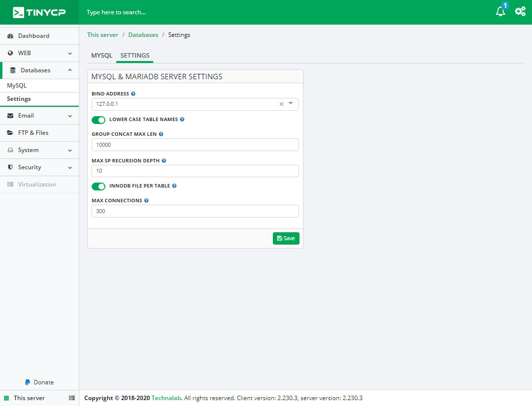Screen dimensions: 532x406
Task: Open the Bind Address dropdown arrow
Action: (291, 103)
